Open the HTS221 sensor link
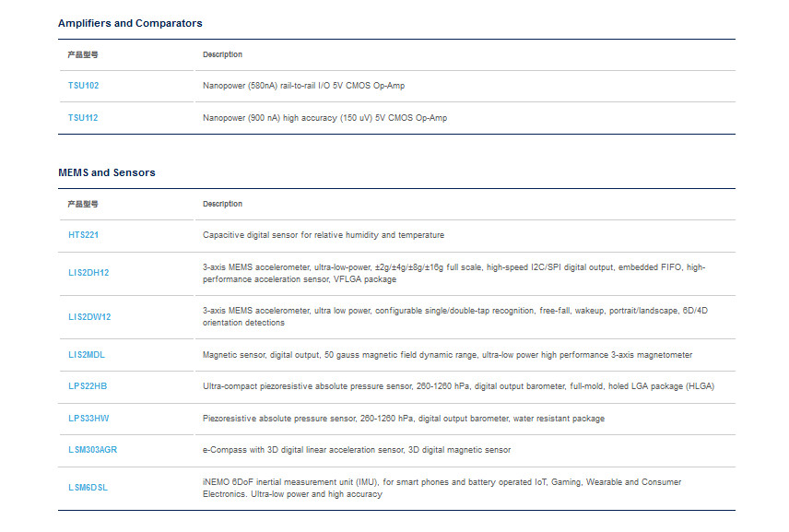The image size is (789, 532). 84,235
